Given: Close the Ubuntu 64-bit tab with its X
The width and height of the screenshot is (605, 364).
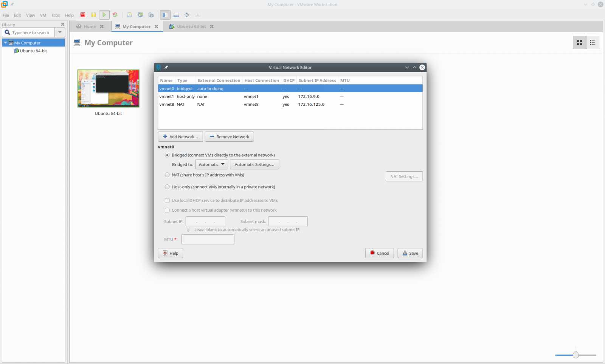Looking at the screenshot, I should (212, 26).
